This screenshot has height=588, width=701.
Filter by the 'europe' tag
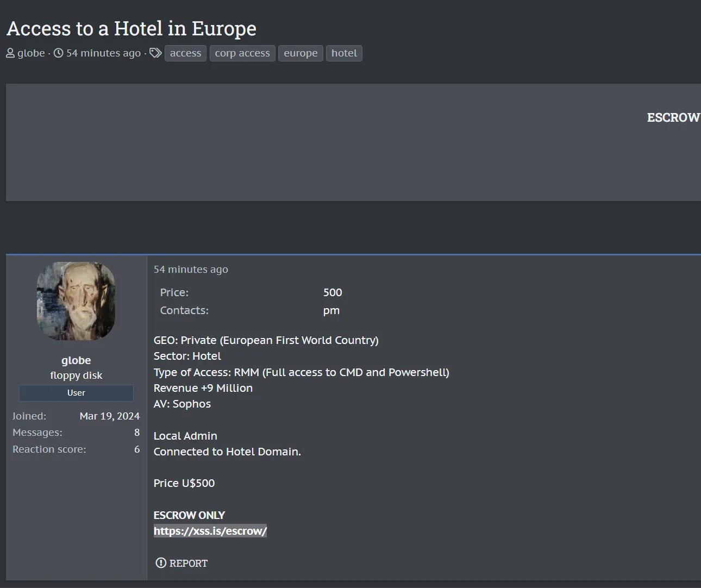301,53
